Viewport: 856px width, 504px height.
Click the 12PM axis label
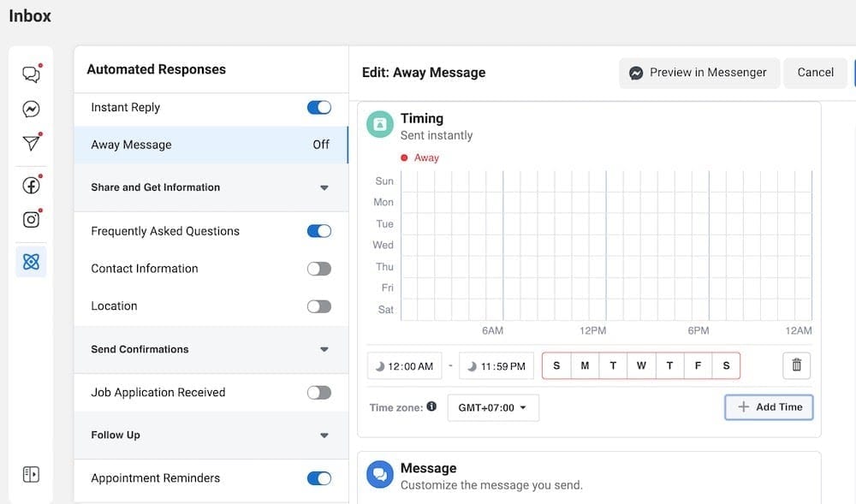593,330
